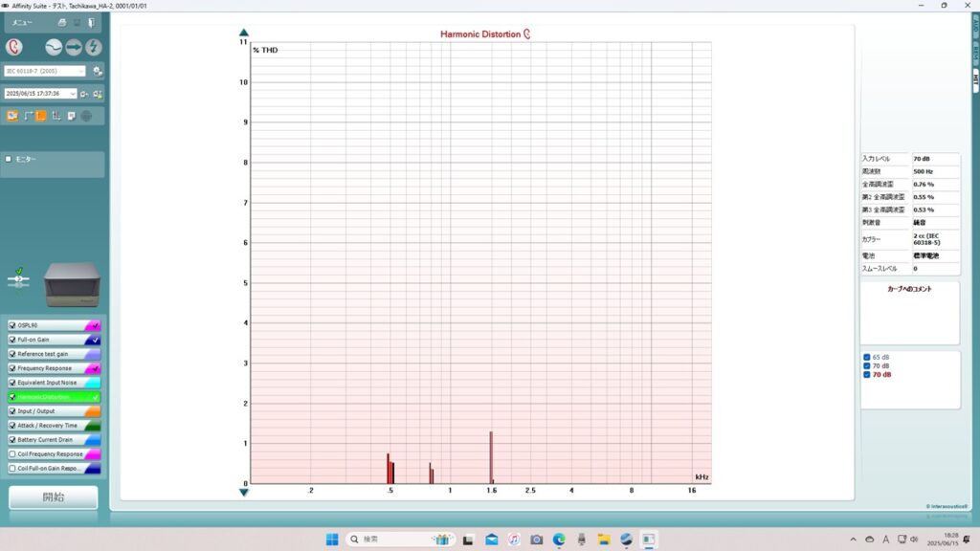Click the test box device image
980x551 pixels.
[x=72, y=284]
